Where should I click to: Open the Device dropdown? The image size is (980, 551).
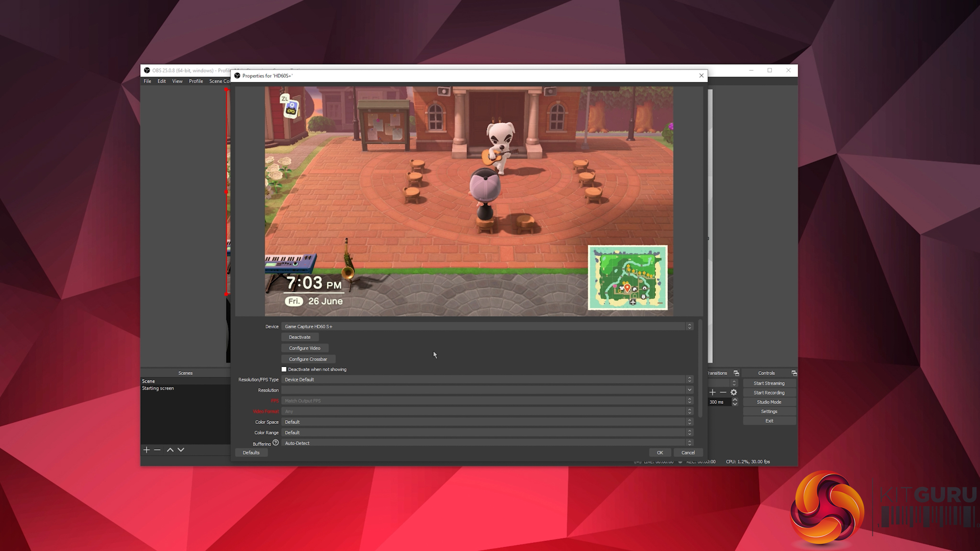(x=486, y=326)
